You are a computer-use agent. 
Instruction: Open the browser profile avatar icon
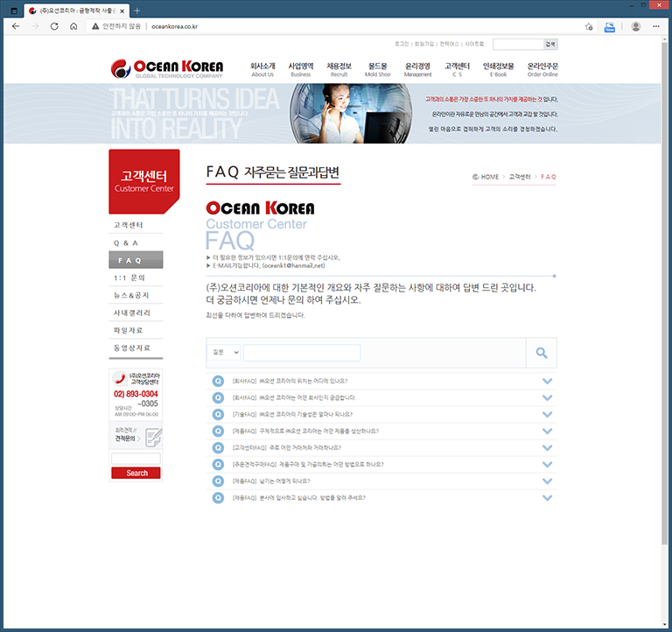point(635,26)
